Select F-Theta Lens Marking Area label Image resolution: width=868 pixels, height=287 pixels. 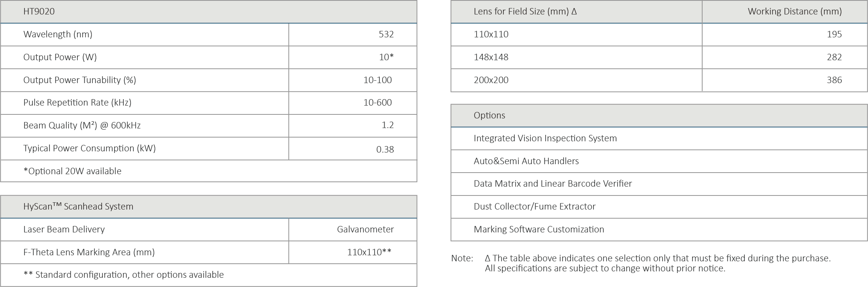(x=89, y=252)
